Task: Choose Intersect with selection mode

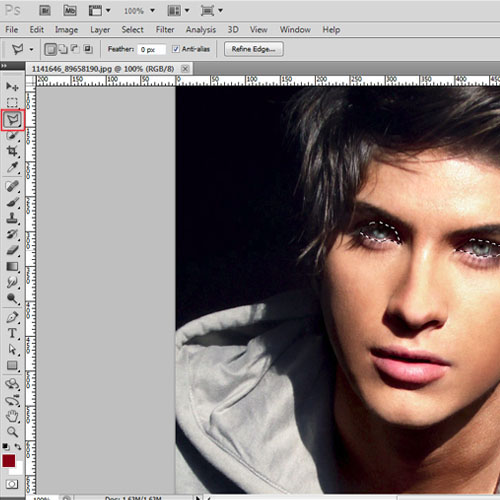Action: point(88,49)
